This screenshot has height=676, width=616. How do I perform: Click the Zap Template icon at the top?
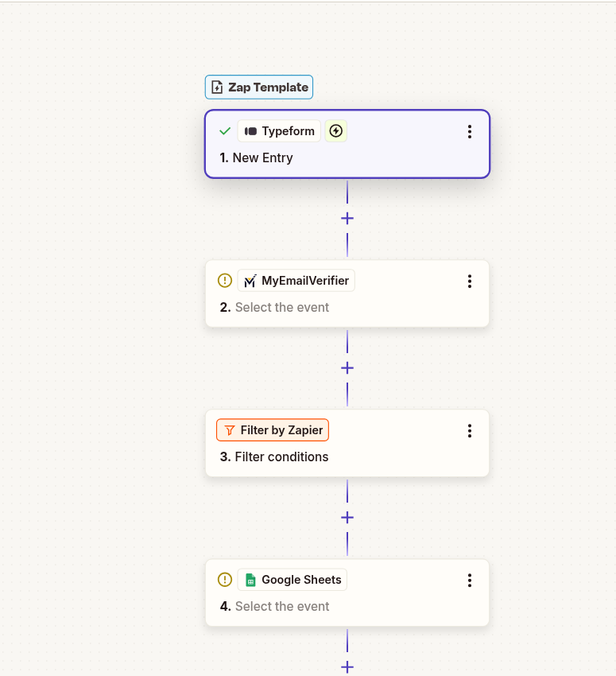pyautogui.click(x=216, y=87)
